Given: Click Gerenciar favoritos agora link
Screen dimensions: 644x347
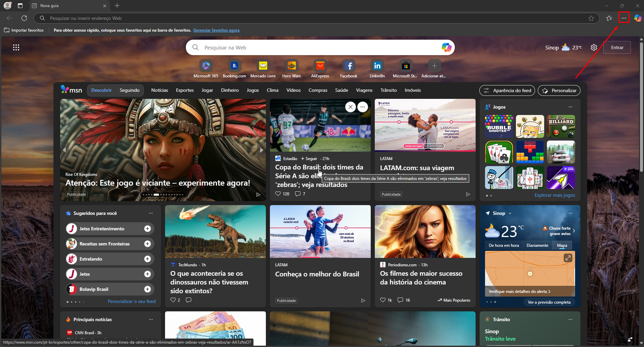Looking at the screenshot, I should (x=216, y=30).
